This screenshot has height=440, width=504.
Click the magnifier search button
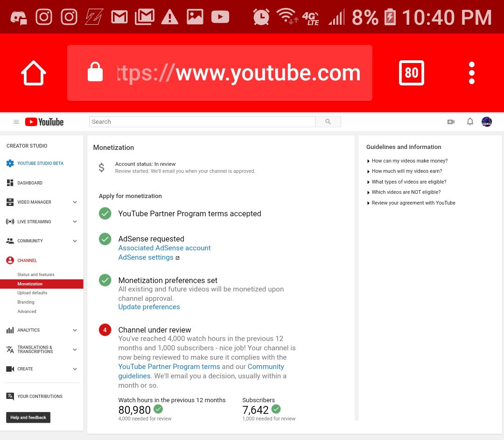pos(328,121)
